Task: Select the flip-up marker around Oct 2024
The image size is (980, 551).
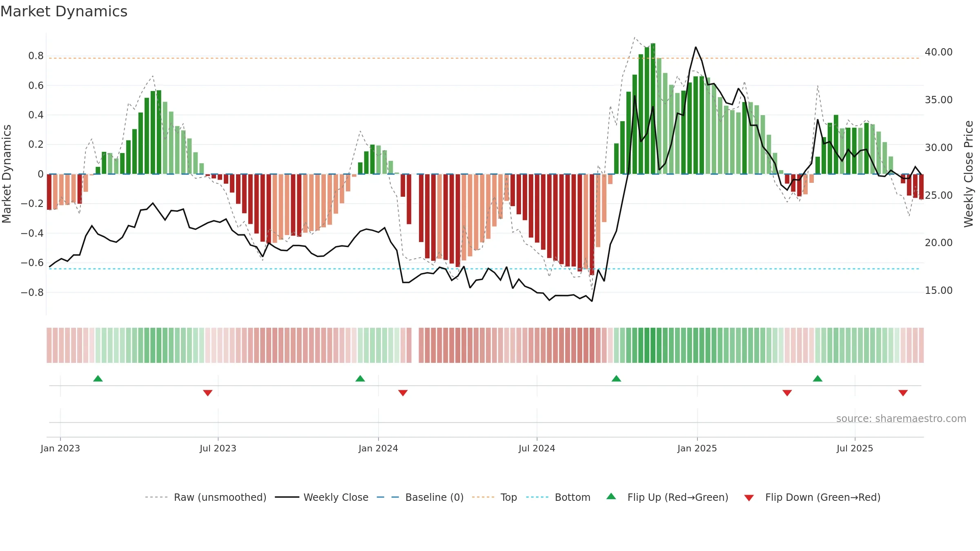Action: click(x=617, y=378)
